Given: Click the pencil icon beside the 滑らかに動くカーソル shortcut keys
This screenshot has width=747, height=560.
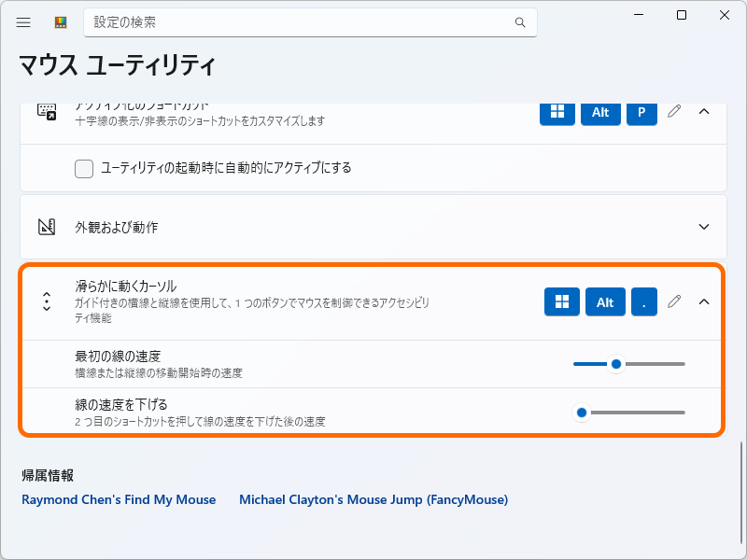Looking at the screenshot, I should [x=674, y=301].
